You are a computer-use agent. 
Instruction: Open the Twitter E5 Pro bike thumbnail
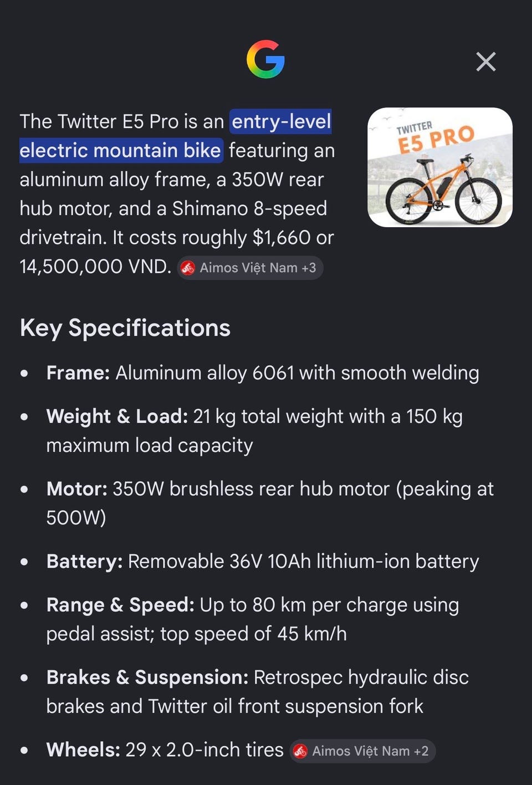click(x=440, y=167)
